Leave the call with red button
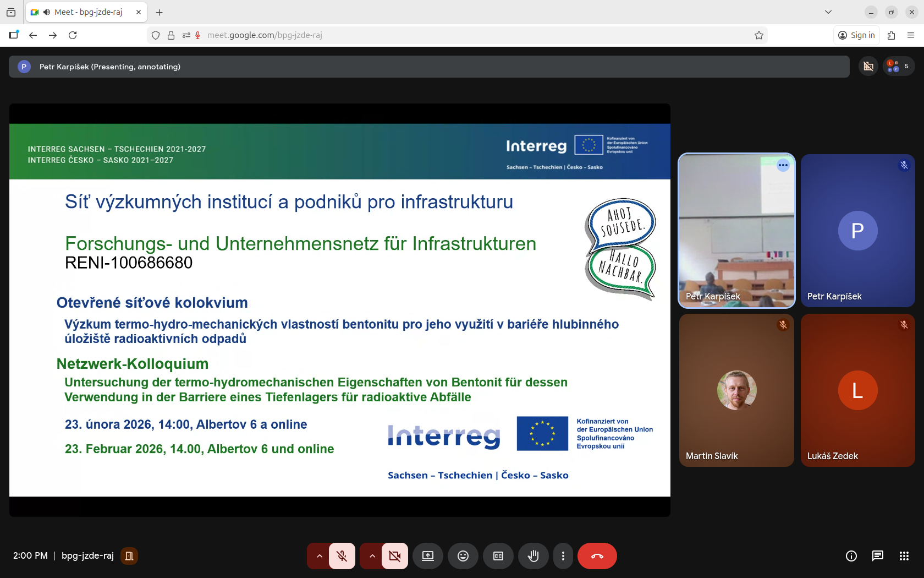Image resolution: width=924 pixels, height=578 pixels. [597, 556]
